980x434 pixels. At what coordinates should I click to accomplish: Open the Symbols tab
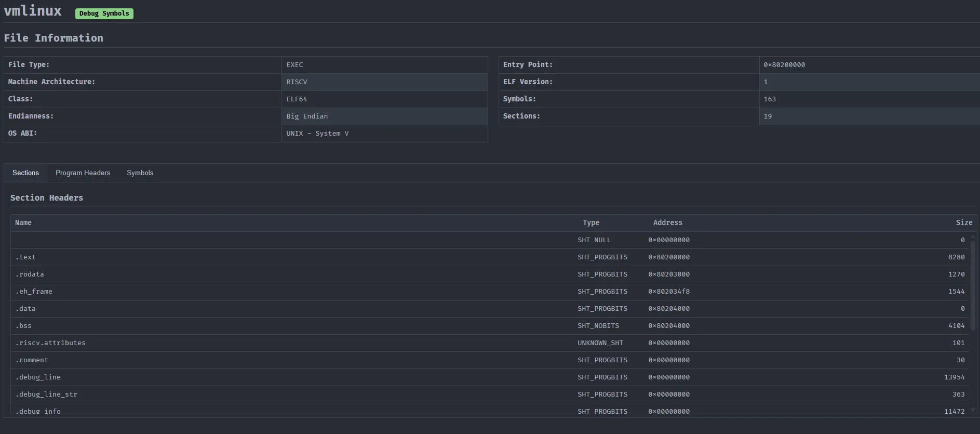pos(140,173)
